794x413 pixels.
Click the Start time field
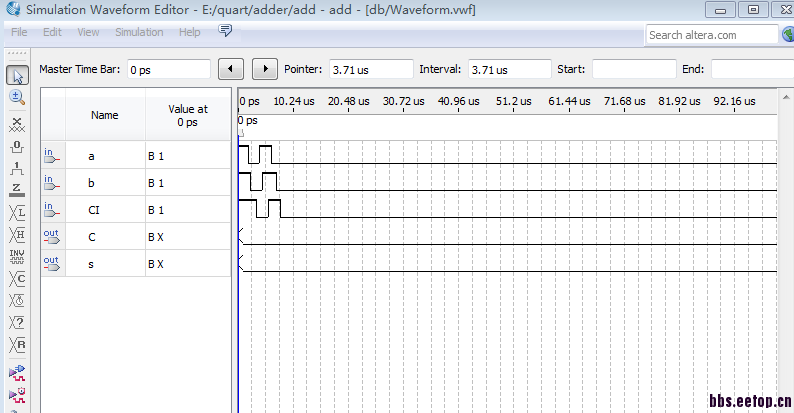coord(634,69)
